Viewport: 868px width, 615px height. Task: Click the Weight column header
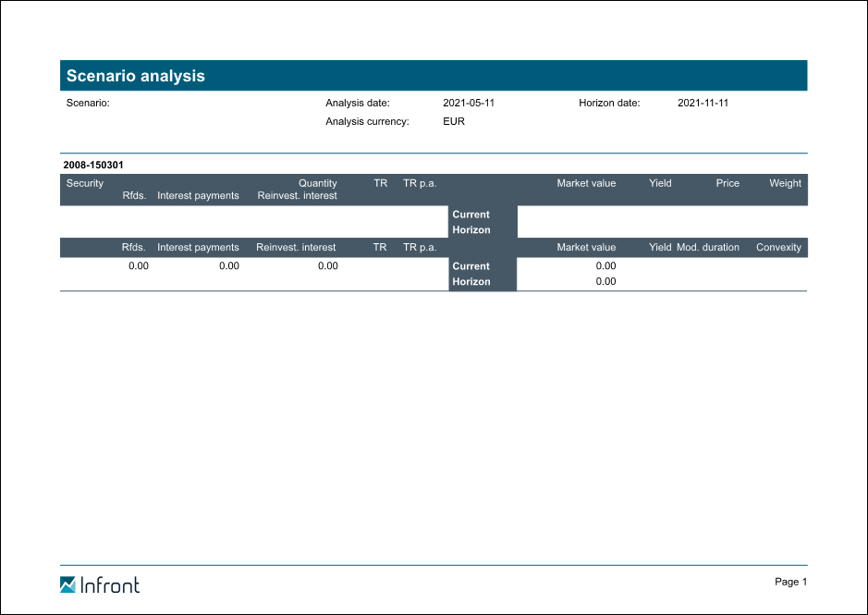785,183
